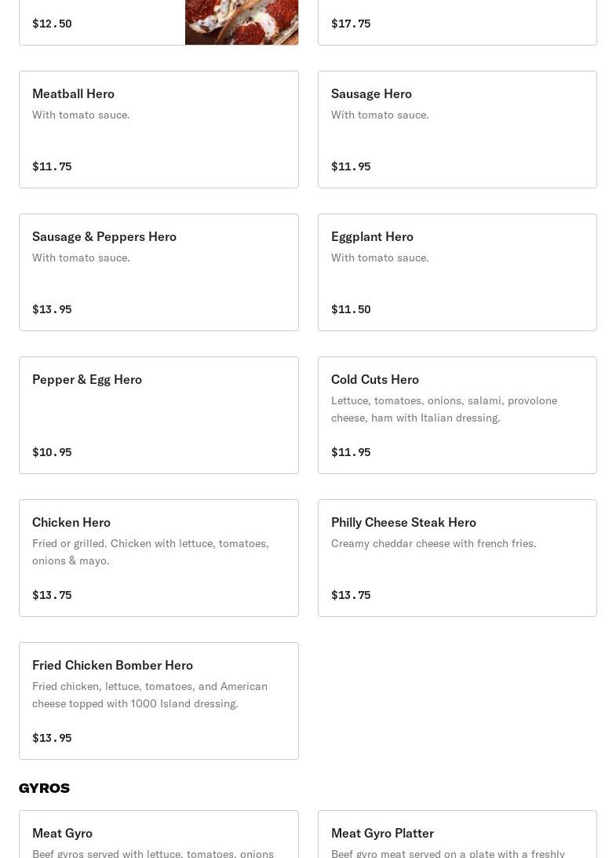
Task: Open the Philly Cheese Steak Hero item
Action: (x=457, y=558)
